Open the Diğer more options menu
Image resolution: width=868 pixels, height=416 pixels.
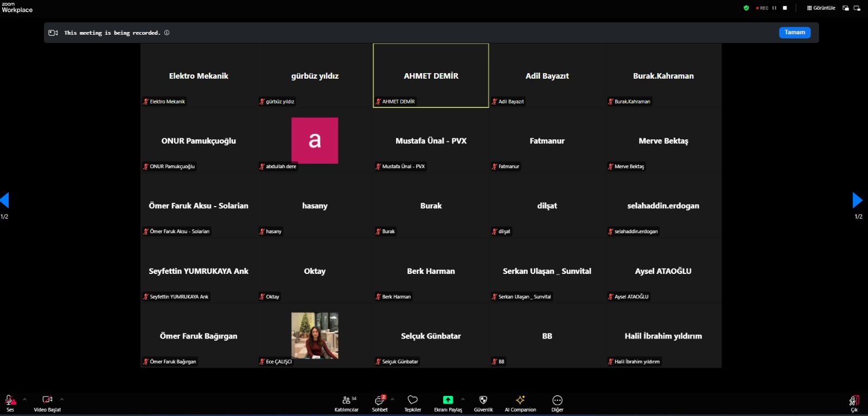tap(557, 402)
